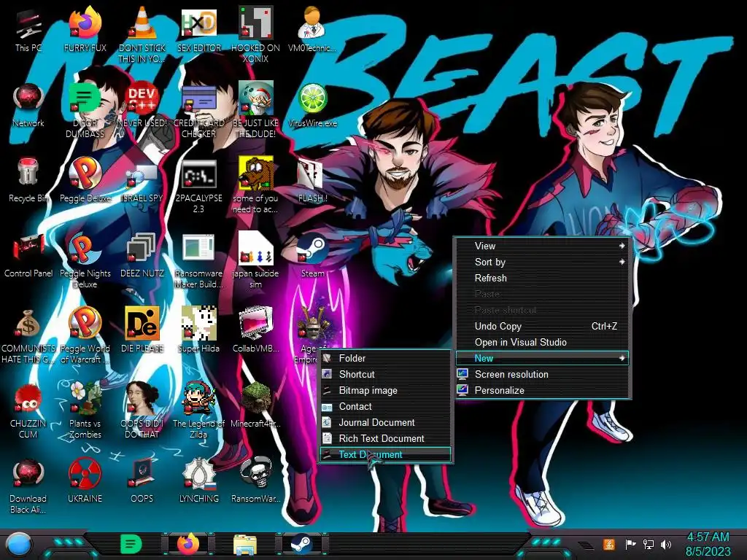The height and width of the screenshot is (560, 747).
Task: Expand the View submenu
Action: 543,246
